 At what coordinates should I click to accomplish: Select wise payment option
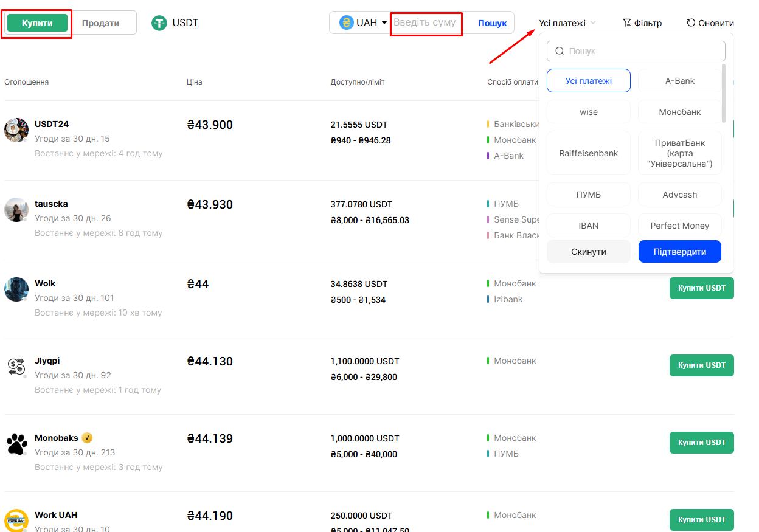[x=589, y=112]
